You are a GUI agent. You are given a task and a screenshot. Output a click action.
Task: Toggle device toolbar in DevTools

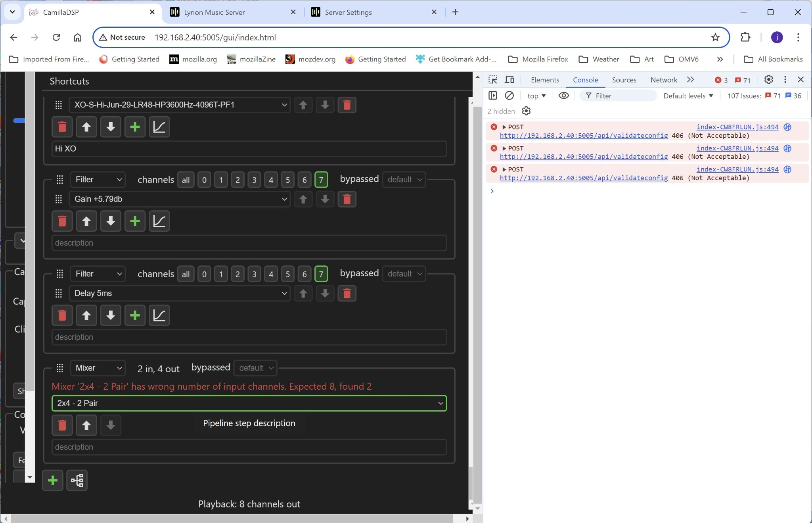point(509,80)
